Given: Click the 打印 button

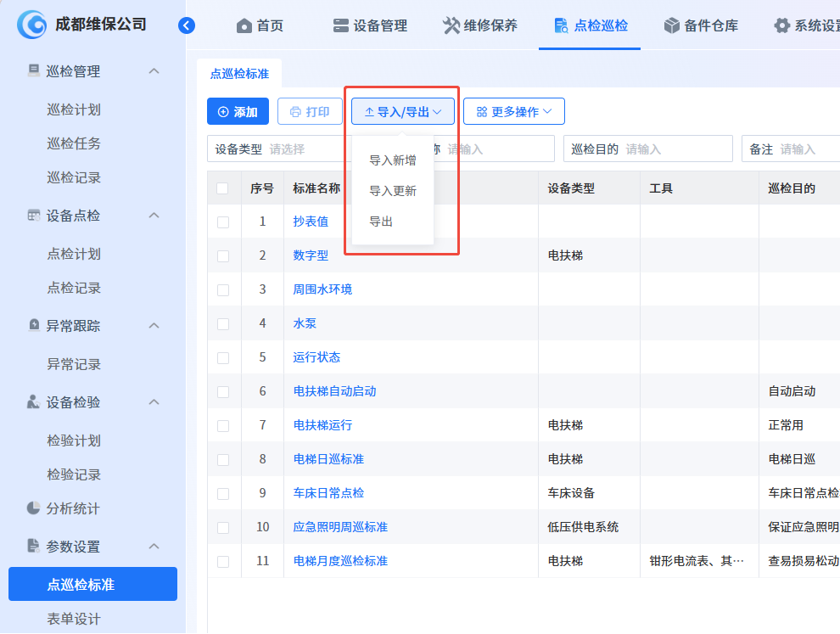Looking at the screenshot, I should pyautogui.click(x=310, y=111).
